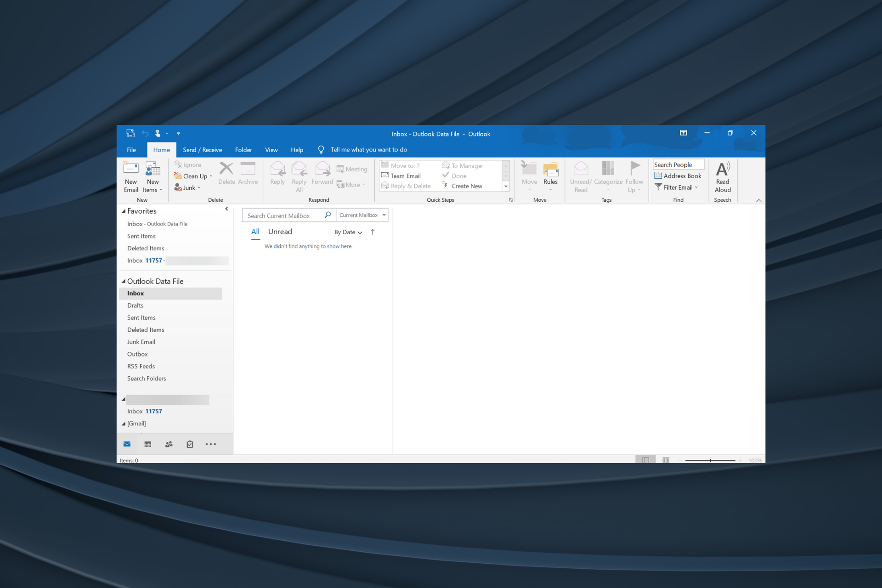Image resolution: width=882 pixels, height=588 pixels.
Task: Click the Search Current Mailbox input field
Action: point(284,215)
